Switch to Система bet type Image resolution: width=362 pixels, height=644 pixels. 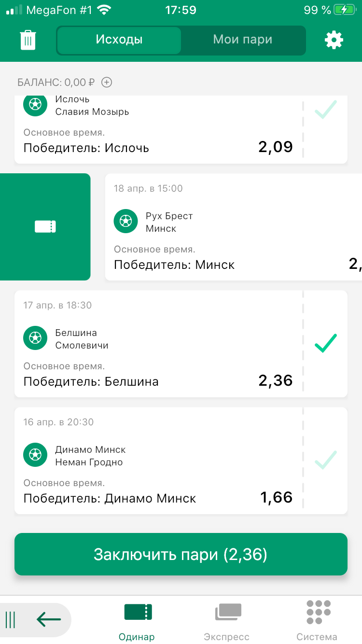pyautogui.click(x=317, y=620)
